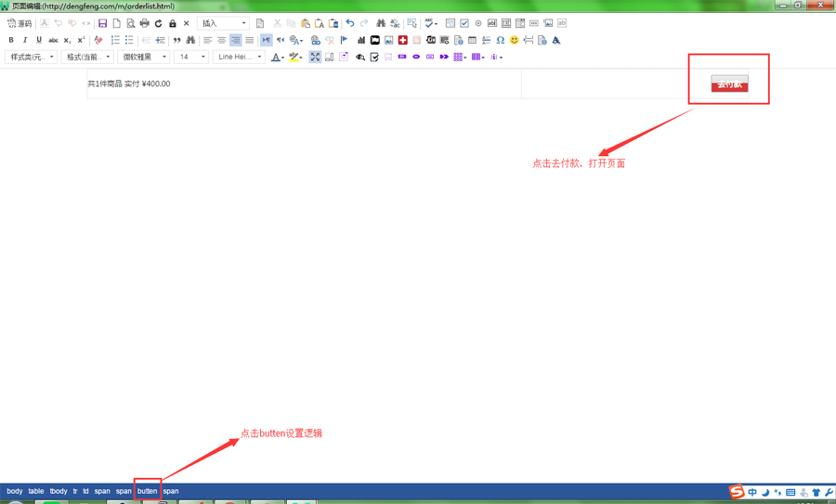Click the Insert Image icon
836x504 pixels.
tap(388, 40)
